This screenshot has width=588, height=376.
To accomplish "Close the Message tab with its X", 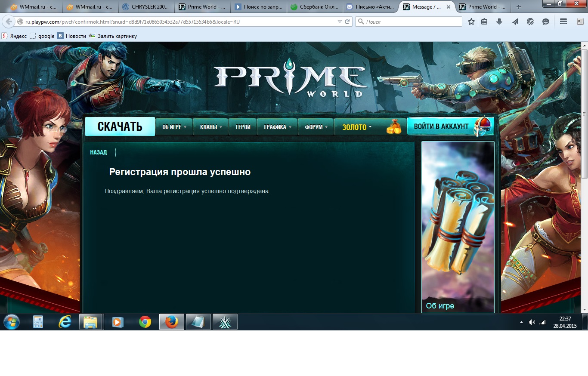I will tap(449, 7).
